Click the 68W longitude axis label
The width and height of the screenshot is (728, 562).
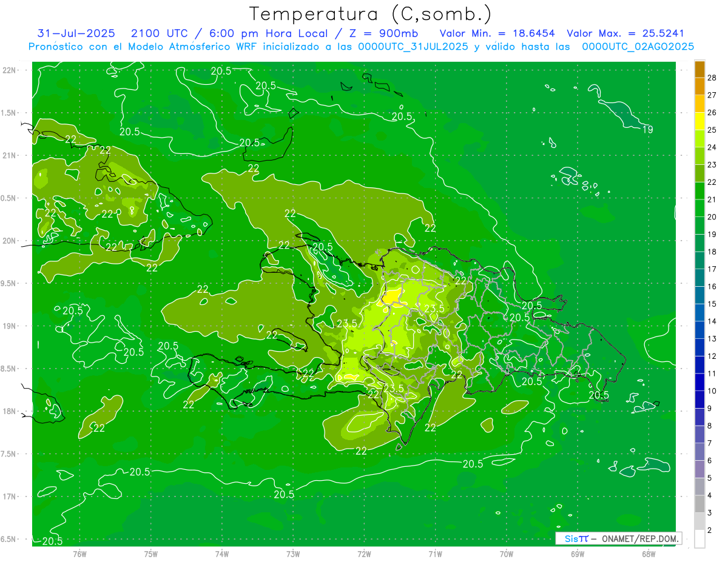pyautogui.click(x=649, y=554)
